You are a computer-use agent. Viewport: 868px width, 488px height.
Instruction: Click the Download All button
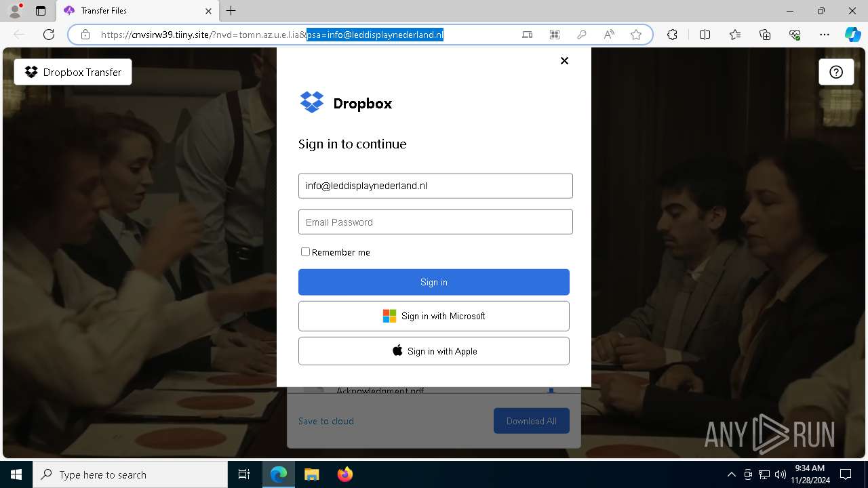coord(532,421)
